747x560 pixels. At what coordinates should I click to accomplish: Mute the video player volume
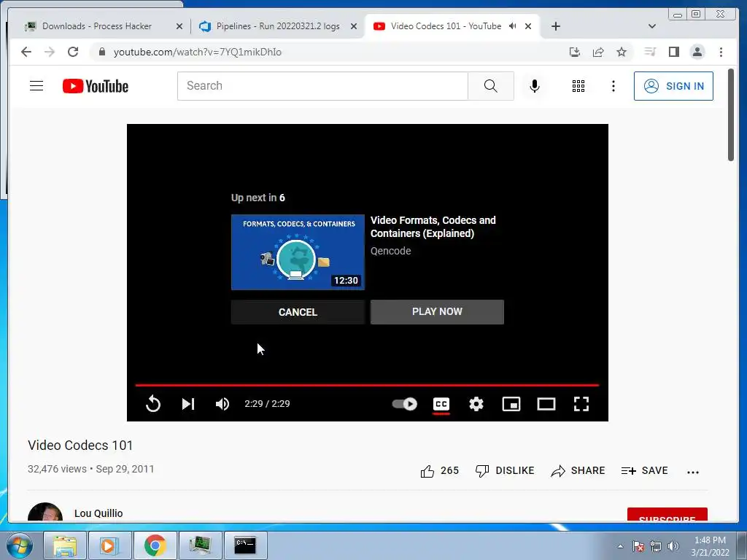click(x=222, y=404)
